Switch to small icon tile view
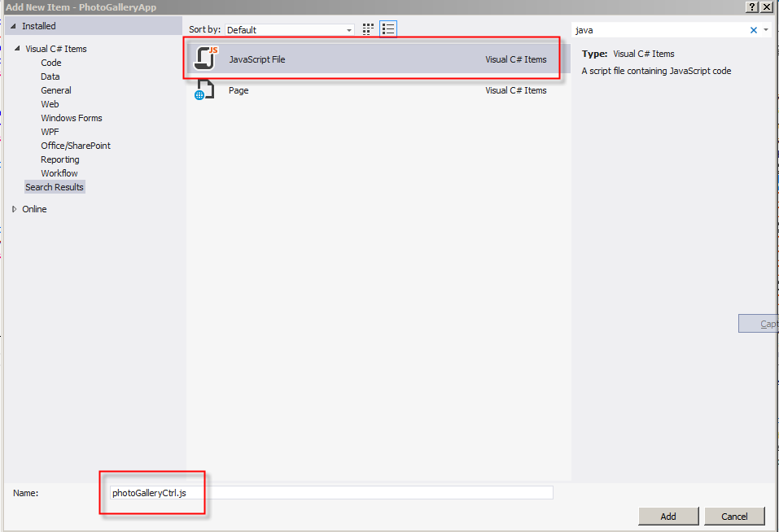 (x=368, y=28)
